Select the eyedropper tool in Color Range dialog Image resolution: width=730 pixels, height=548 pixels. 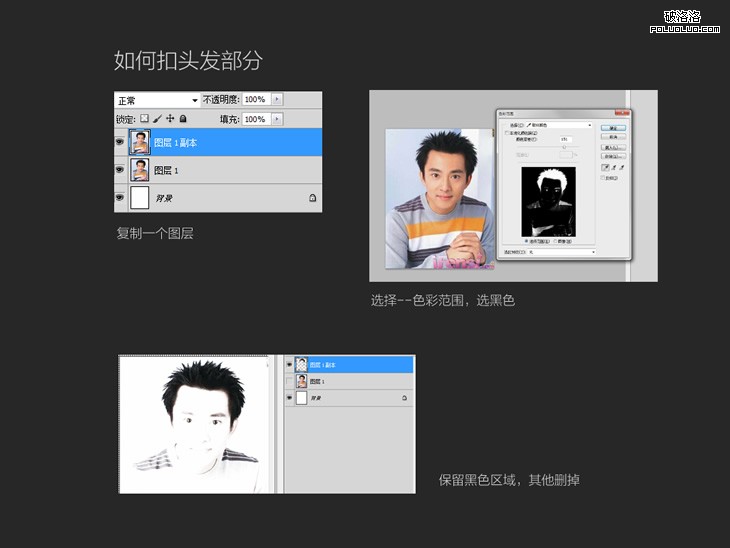tap(604, 168)
